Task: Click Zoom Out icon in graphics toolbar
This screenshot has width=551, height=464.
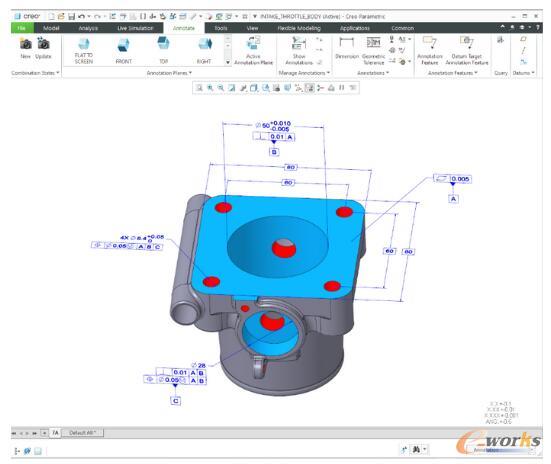Action: (x=221, y=88)
